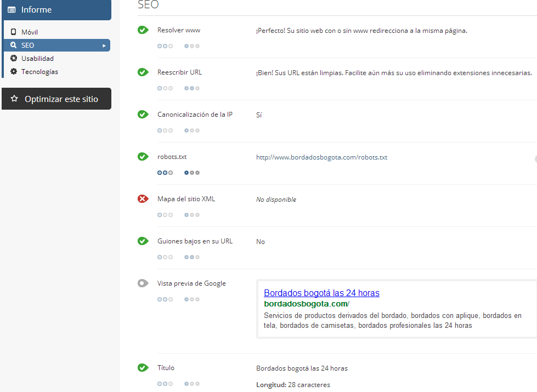Click impact circles under Guiones bajos en su URL

pos(165,257)
